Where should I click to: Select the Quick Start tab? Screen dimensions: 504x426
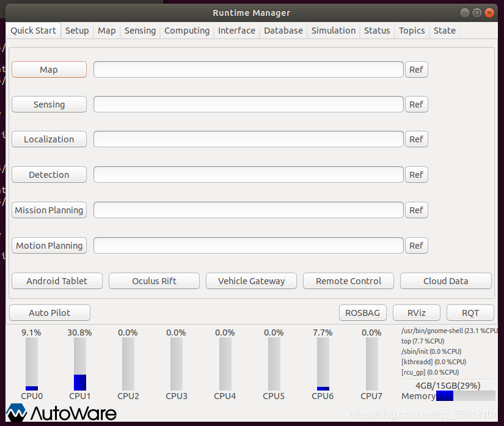tap(33, 31)
